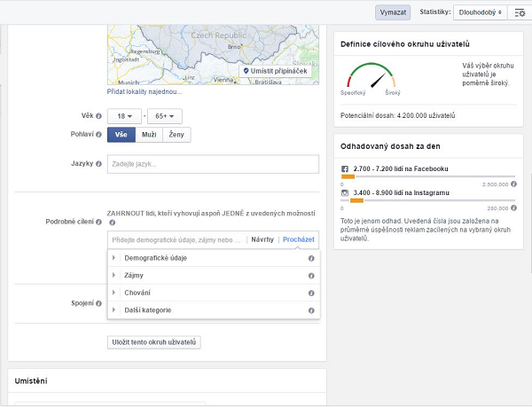Viewport: 532px width, 407px height.
Task: Click the Vymazat button
Action: (393, 12)
